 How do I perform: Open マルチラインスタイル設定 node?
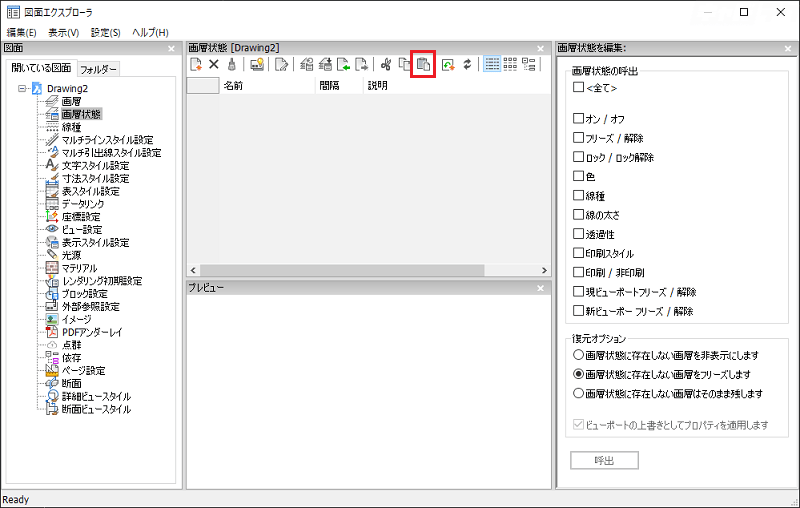click(x=107, y=140)
